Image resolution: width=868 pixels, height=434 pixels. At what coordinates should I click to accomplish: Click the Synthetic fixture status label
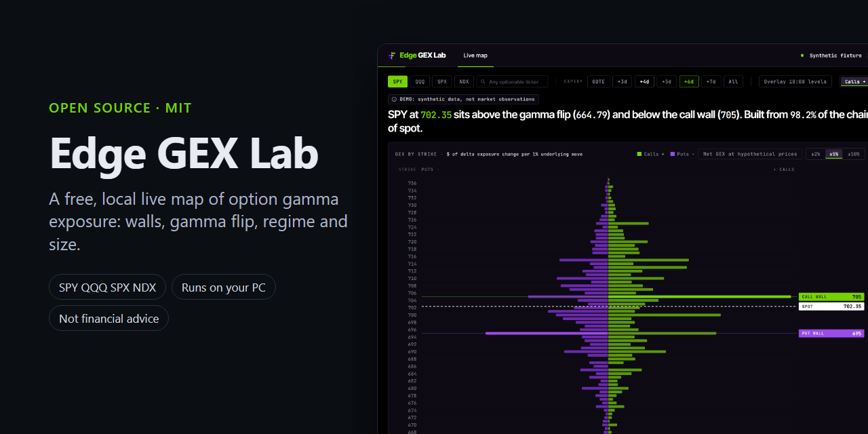[x=835, y=56]
